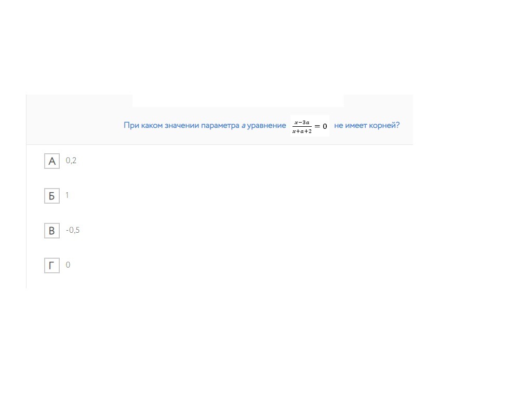Click the word 'каком' in the question
Screen dimensions: 532x399
pos(152,125)
